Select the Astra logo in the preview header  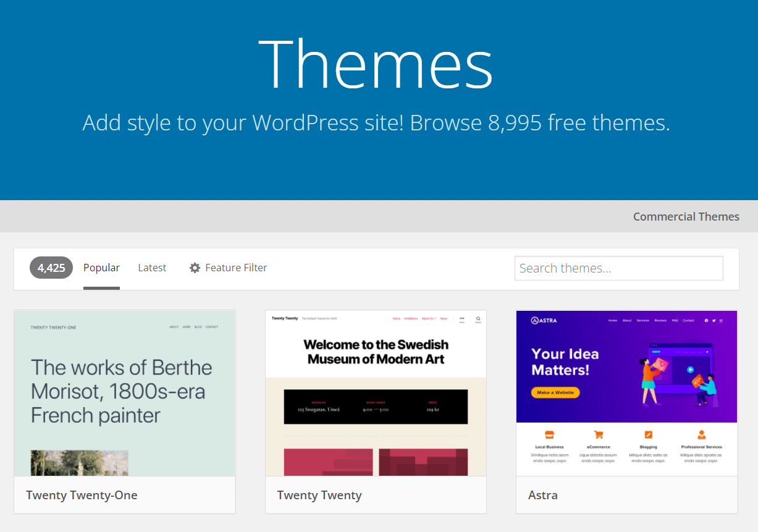coord(544,321)
